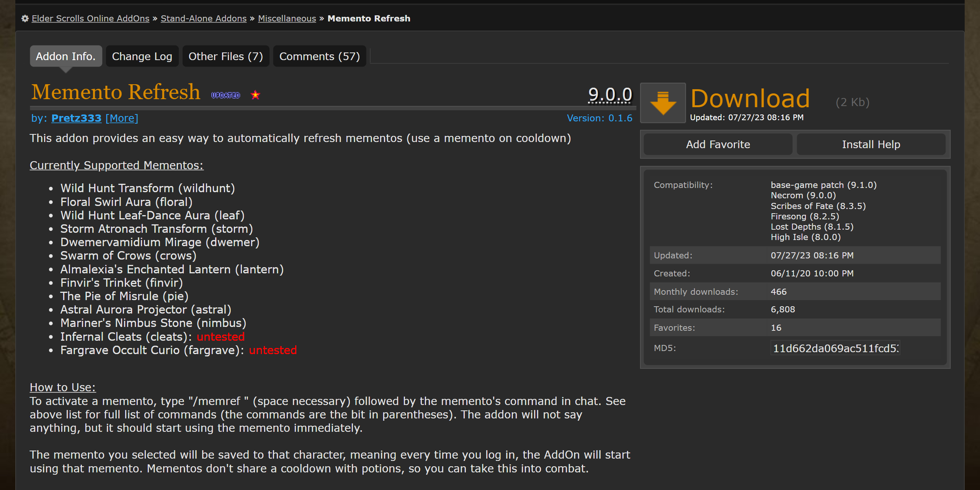Open Stand-Alone Addons breadcrumb link
This screenshot has height=490, width=980.
(x=203, y=18)
